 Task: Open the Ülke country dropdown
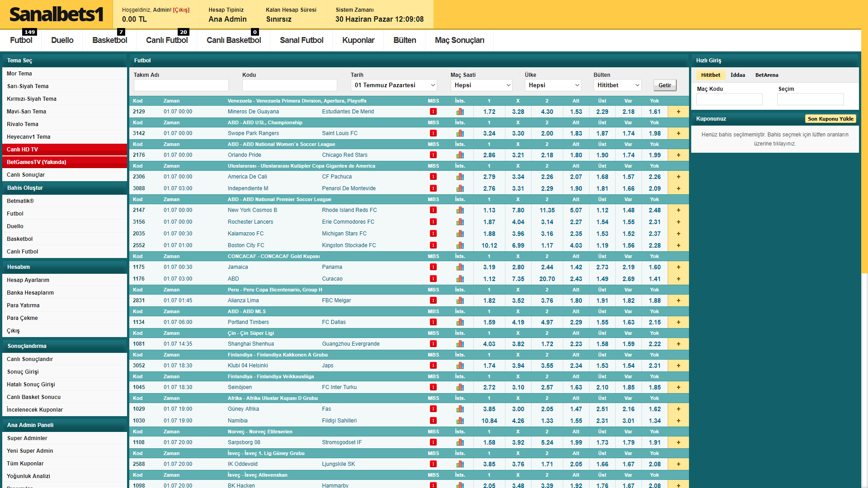point(553,85)
